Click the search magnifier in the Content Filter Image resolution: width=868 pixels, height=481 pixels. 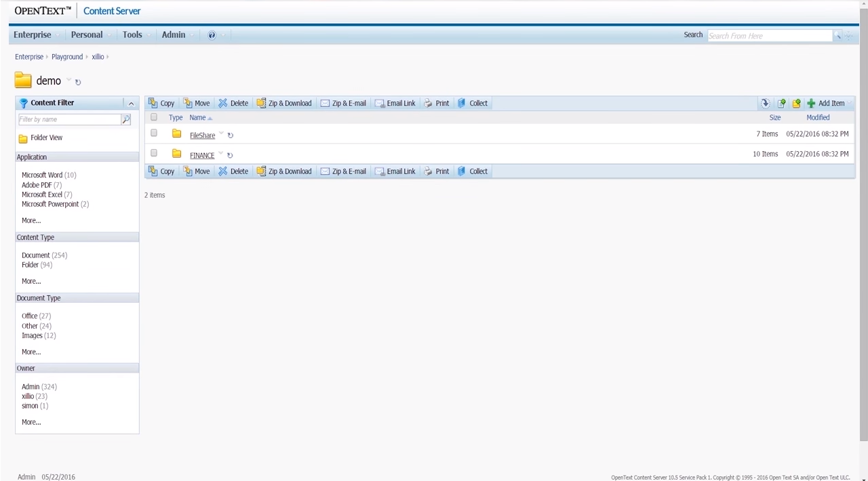click(126, 119)
